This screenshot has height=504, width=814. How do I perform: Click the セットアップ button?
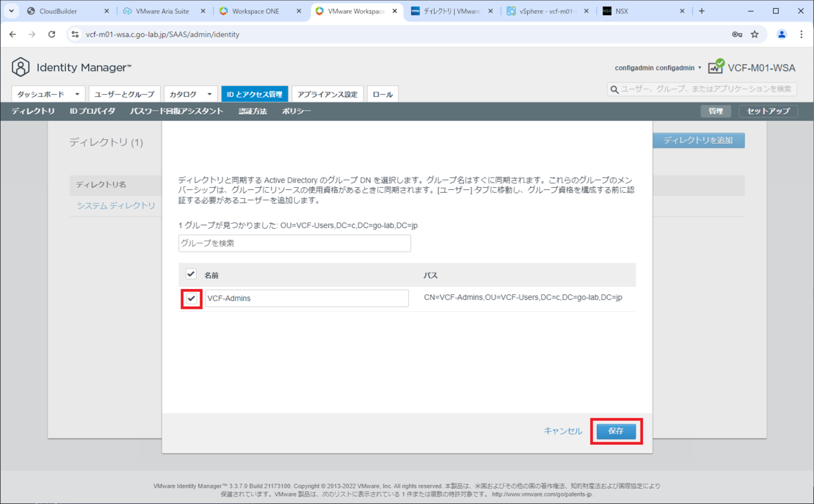769,111
